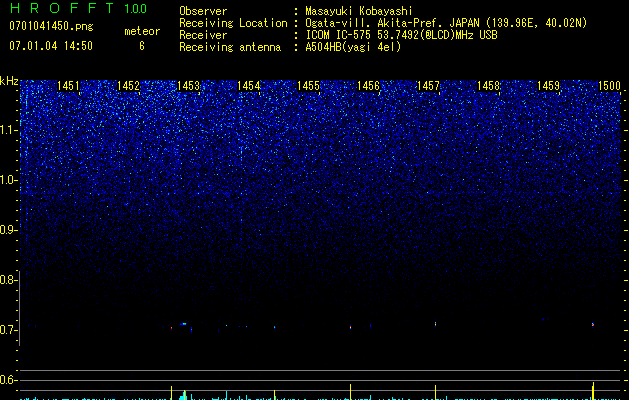The width and height of the screenshot is (629, 400).
Task: Click the A504HB(yagi 4el) antenna text
Action: point(353,47)
